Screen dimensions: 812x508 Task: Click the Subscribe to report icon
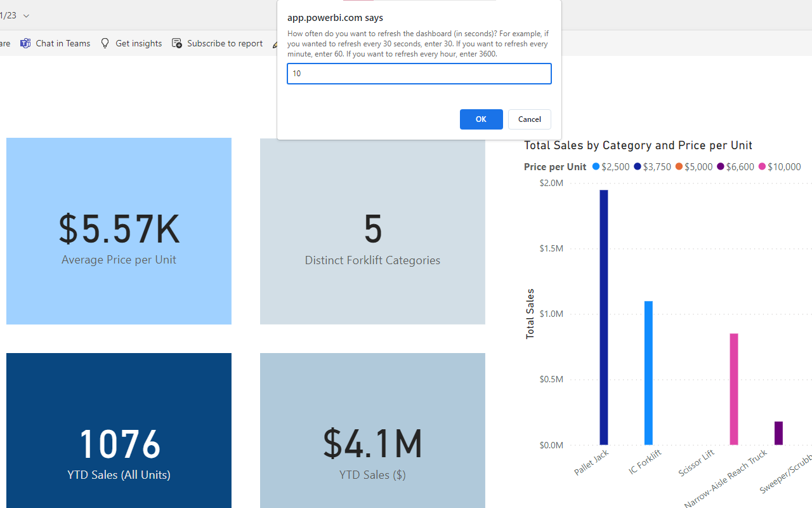177,43
